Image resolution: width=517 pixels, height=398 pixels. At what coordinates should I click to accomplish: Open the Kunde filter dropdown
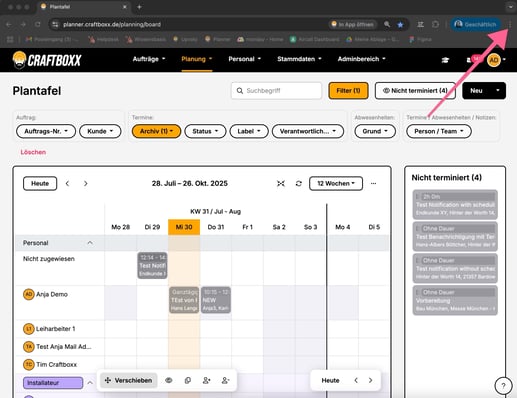[x=100, y=131]
